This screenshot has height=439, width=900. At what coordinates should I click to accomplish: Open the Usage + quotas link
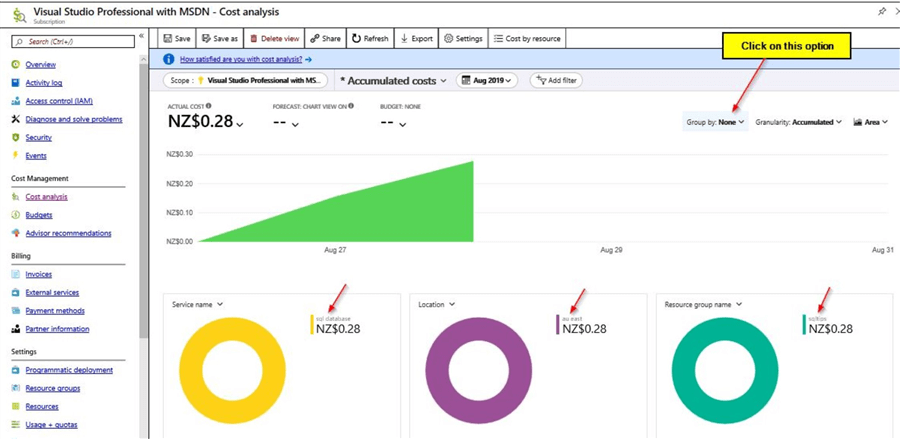[52, 425]
